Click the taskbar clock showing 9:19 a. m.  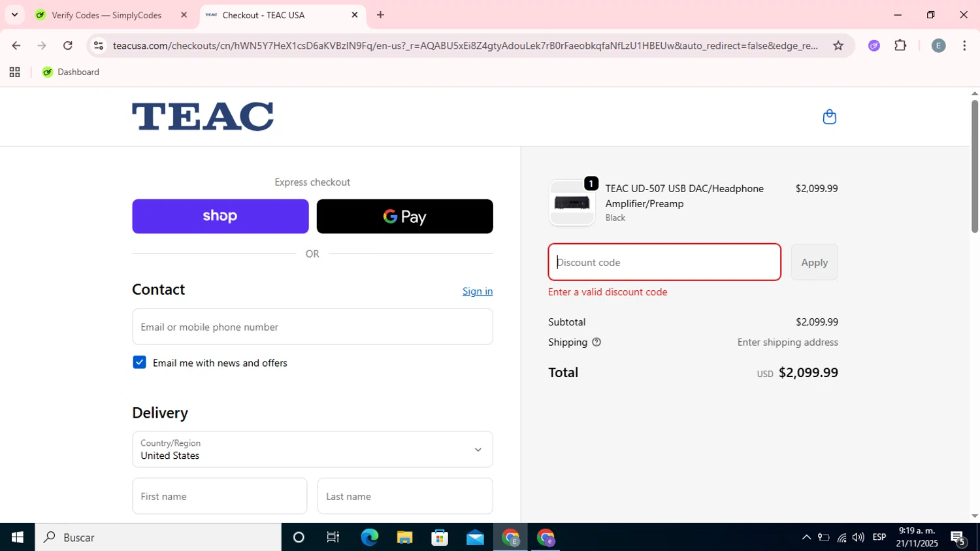[x=917, y=537]
